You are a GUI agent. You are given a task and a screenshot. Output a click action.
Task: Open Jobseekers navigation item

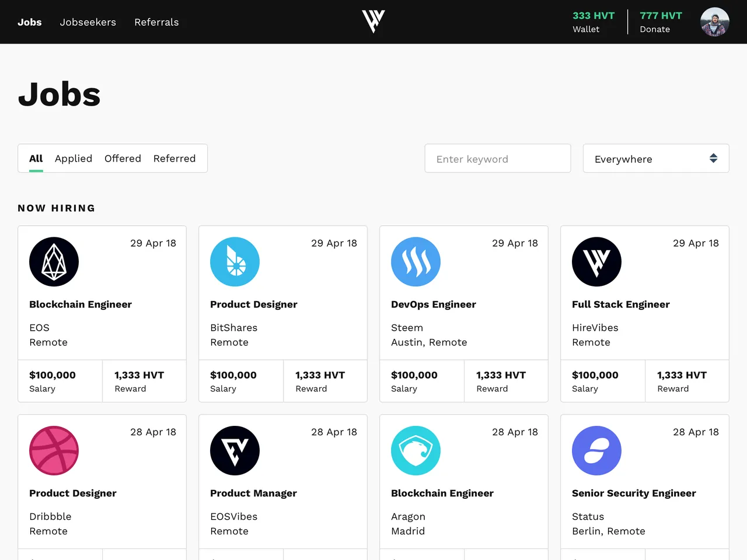tap(88, 22)
